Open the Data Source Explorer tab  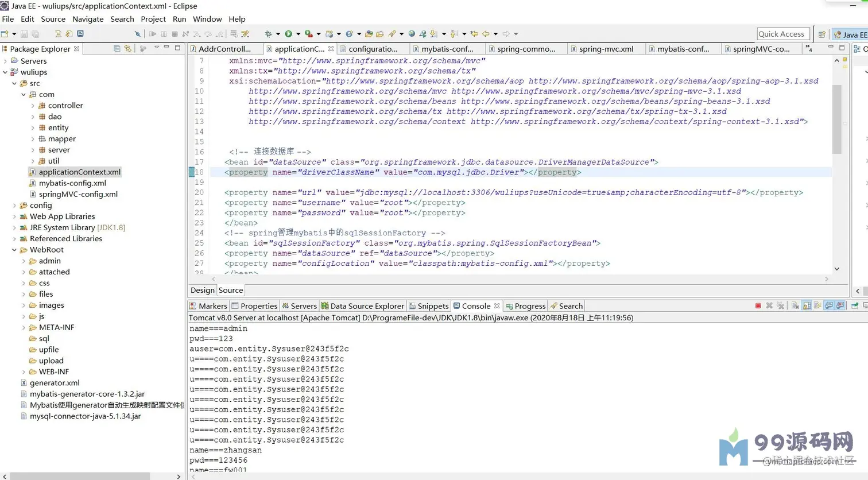click(x=362, y=306)
